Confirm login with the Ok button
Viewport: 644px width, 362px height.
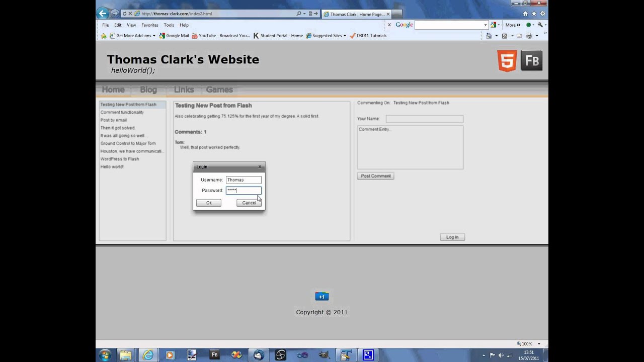pos(209,203)
